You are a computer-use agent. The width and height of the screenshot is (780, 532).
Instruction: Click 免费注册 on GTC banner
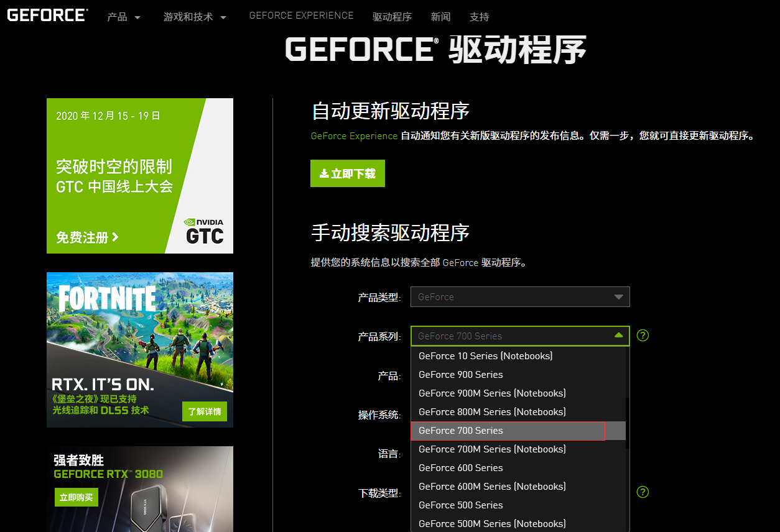point(87,237)
